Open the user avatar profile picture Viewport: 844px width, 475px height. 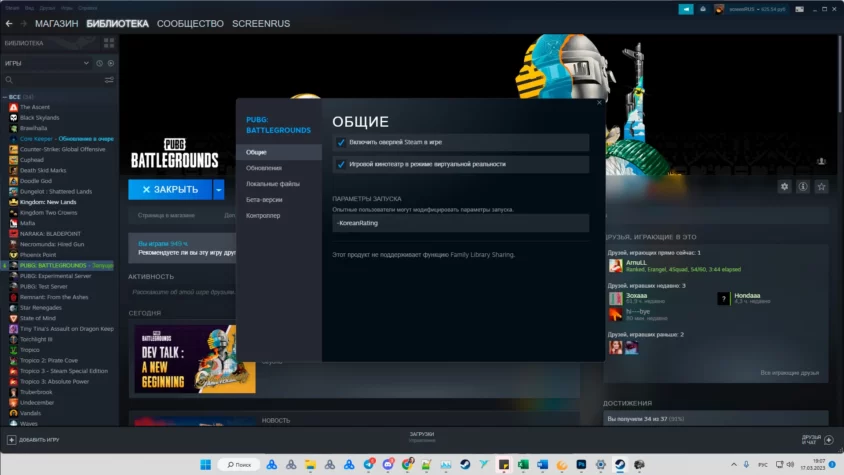tap(719, 9)
